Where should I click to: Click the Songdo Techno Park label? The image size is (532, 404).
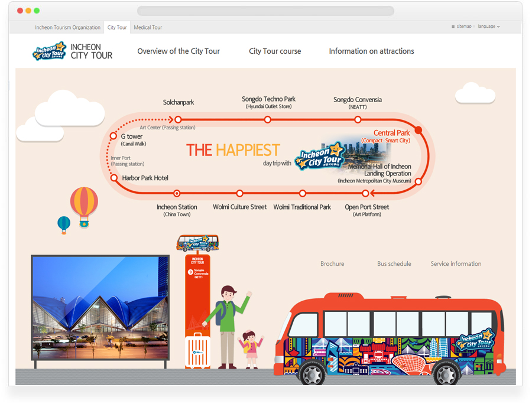click(x=268, y=102)
